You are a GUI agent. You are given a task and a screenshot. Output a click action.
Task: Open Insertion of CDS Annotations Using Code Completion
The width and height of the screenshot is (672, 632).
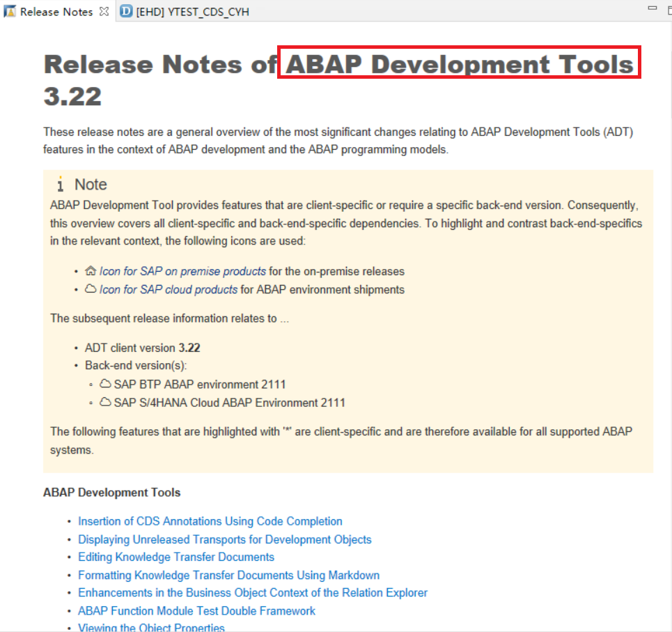(210, 521)
